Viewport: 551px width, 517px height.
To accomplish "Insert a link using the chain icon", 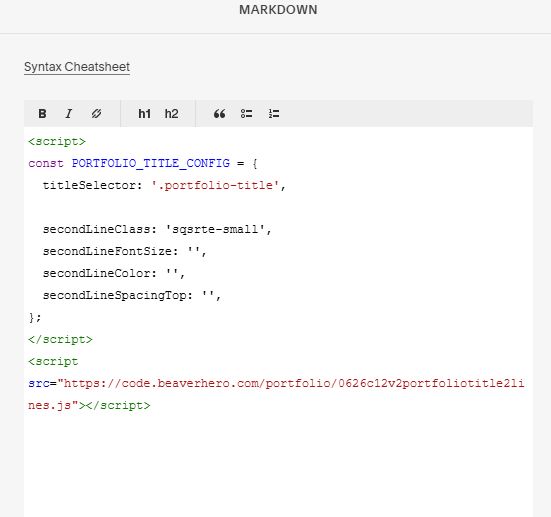I will click(x=96, y=114).
